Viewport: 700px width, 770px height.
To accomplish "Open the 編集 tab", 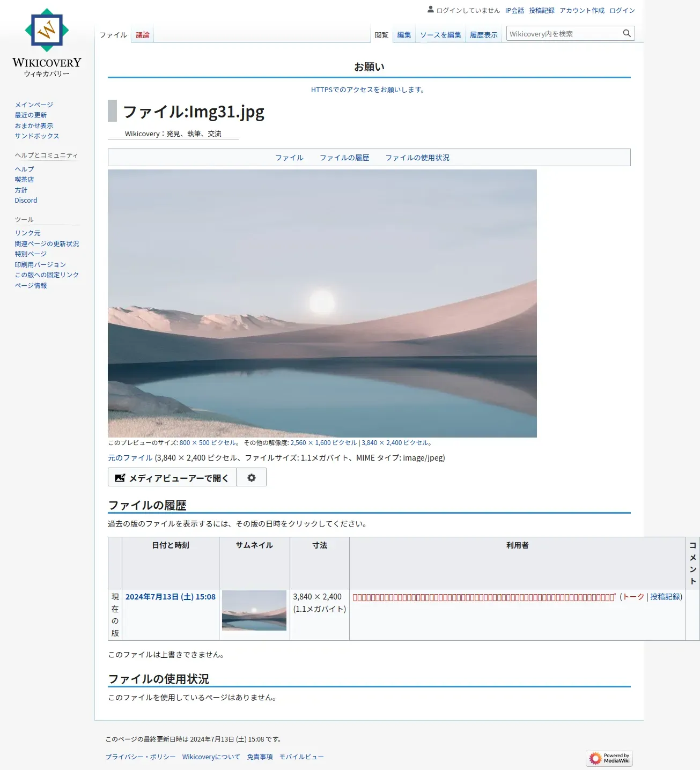I will [404, 35].
